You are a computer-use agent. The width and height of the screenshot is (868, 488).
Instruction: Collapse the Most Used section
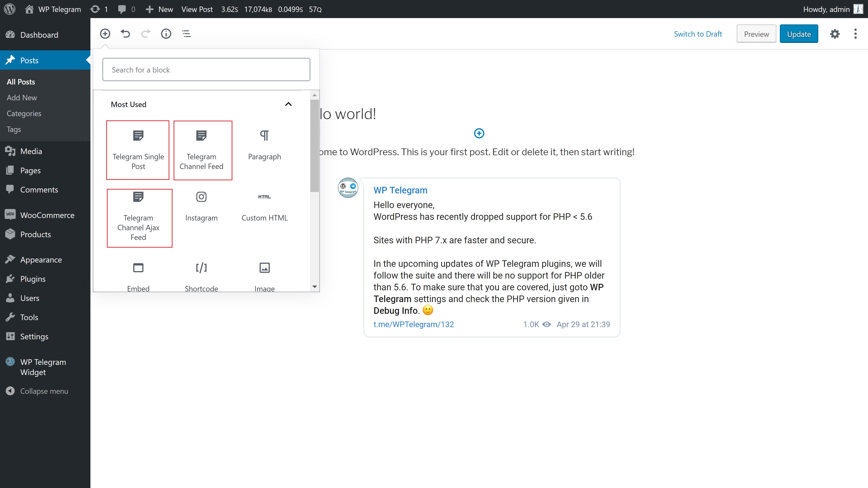pos(288,104)
